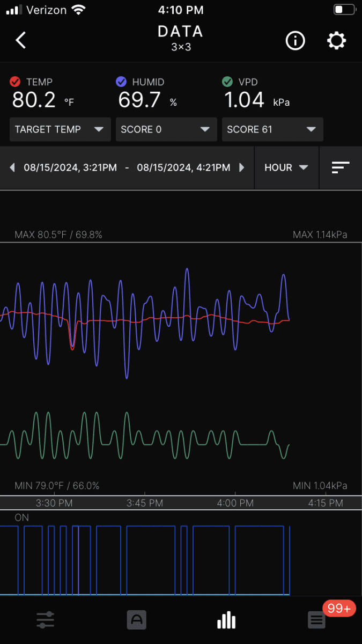Tap the Wi-Fi icon in status bar
The width and height of the screenshot is (362, 644).
[x=78, y=10]
